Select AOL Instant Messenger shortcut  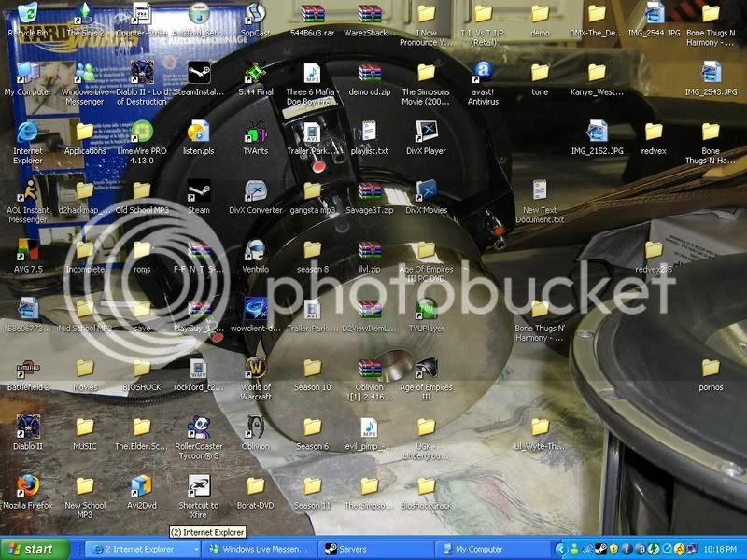click(28, 190)
